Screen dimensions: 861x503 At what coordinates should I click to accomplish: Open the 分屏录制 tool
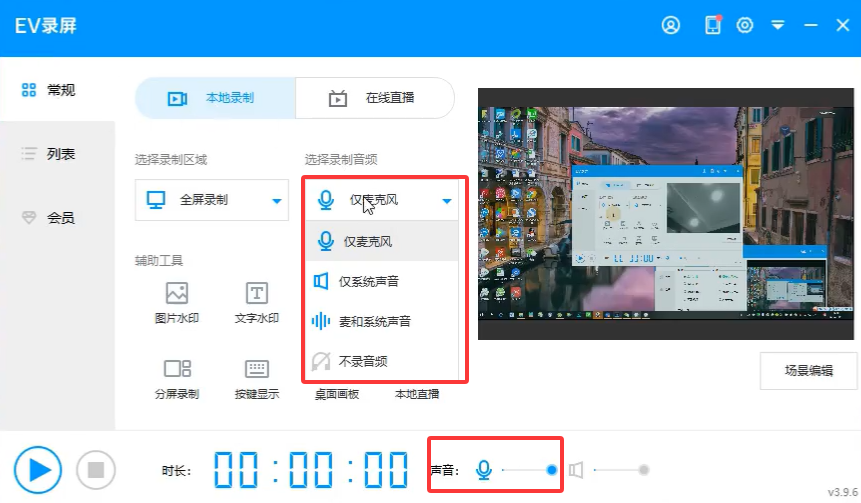click(177, 379)
